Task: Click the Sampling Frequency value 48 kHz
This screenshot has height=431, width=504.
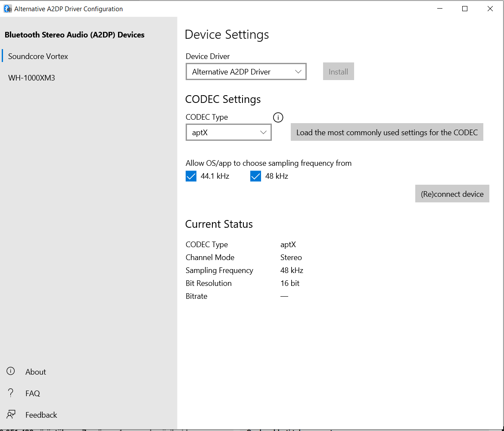Action: coord(292,270)
